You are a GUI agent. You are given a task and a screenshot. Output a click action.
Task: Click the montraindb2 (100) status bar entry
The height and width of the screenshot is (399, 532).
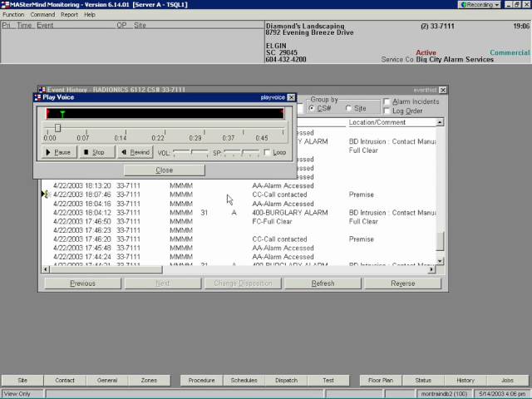[x=444, y=394]
